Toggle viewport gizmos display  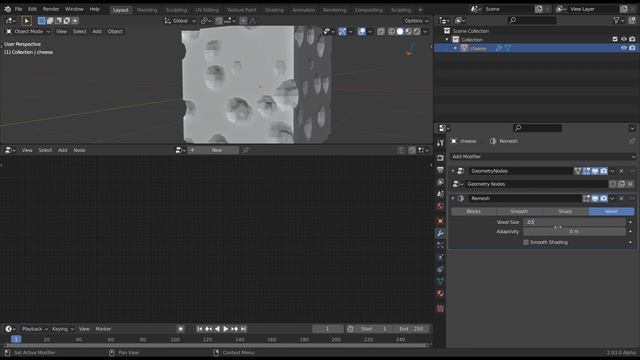click(x=342, y=31)
